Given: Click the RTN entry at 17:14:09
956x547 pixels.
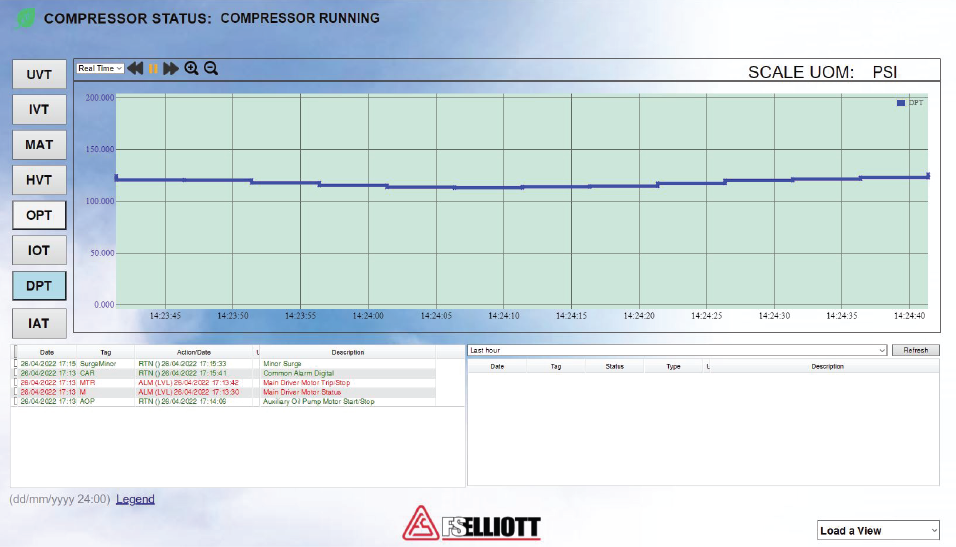Looking at the screenshot, I should pos(182,401).
